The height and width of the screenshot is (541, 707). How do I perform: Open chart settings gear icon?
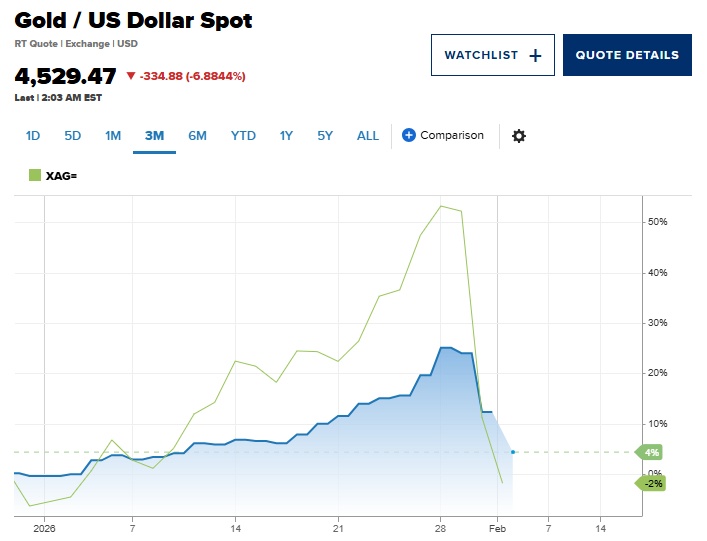pyautogui.click(x=518, y=136)
